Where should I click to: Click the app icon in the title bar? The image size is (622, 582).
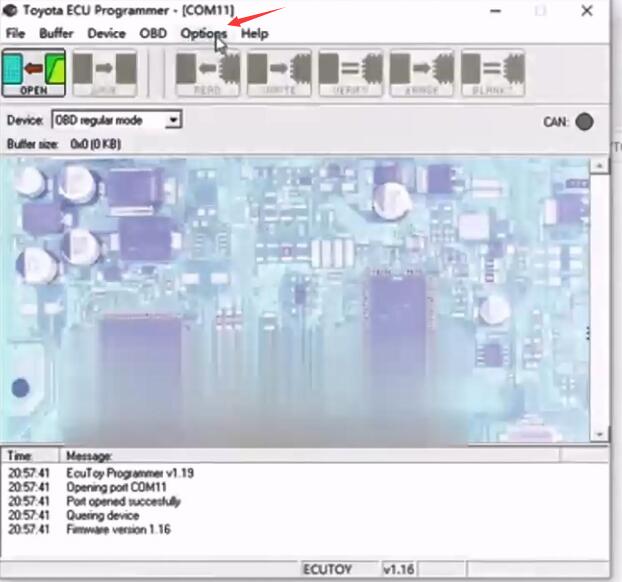[10, 10]
